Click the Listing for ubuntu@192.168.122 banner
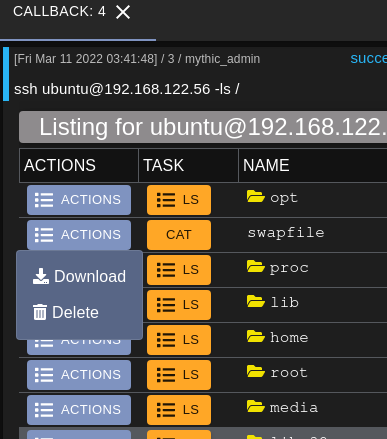This screenshot has height=439, width=387. tap(203, 127)
